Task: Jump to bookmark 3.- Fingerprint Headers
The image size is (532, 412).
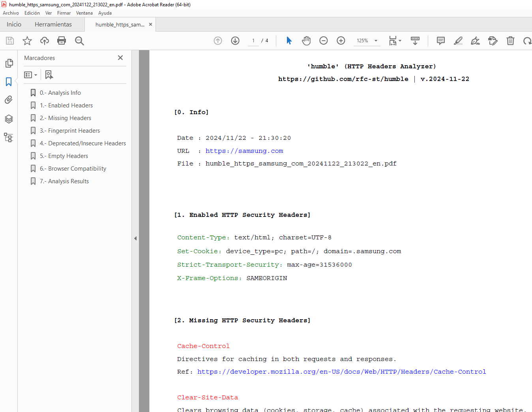Action: click(70, 131)
